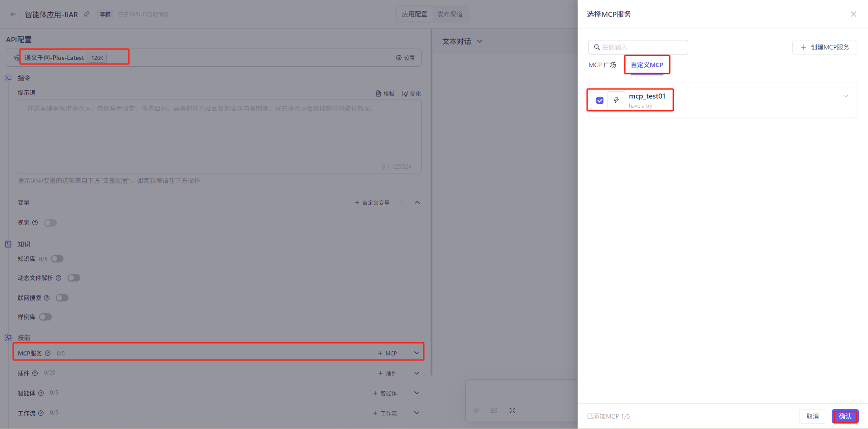Open model settings gear icon

coord(399,58)
